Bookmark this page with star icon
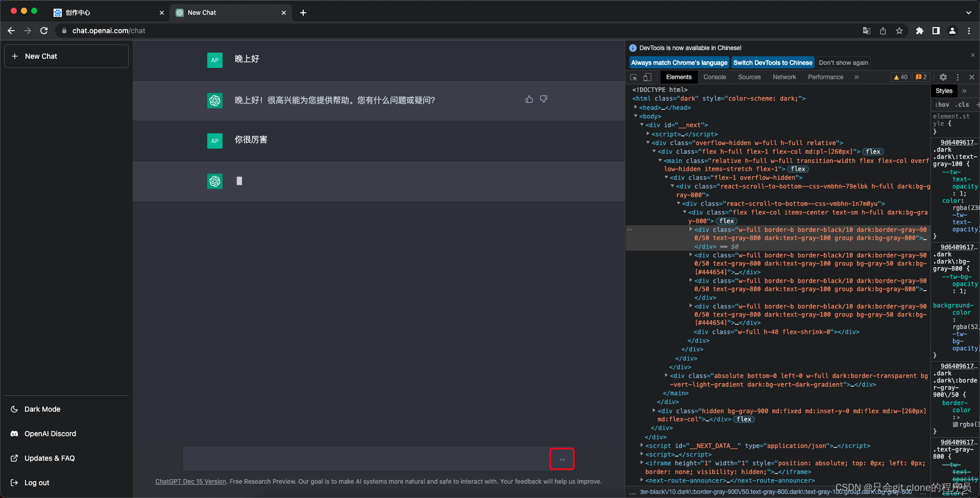The height and width of the screenshot is (498, 980). [x=899, y=31]
